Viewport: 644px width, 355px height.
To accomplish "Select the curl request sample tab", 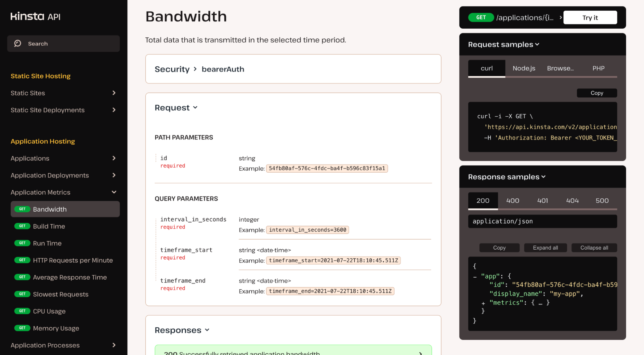I will [x=486, y=68].
